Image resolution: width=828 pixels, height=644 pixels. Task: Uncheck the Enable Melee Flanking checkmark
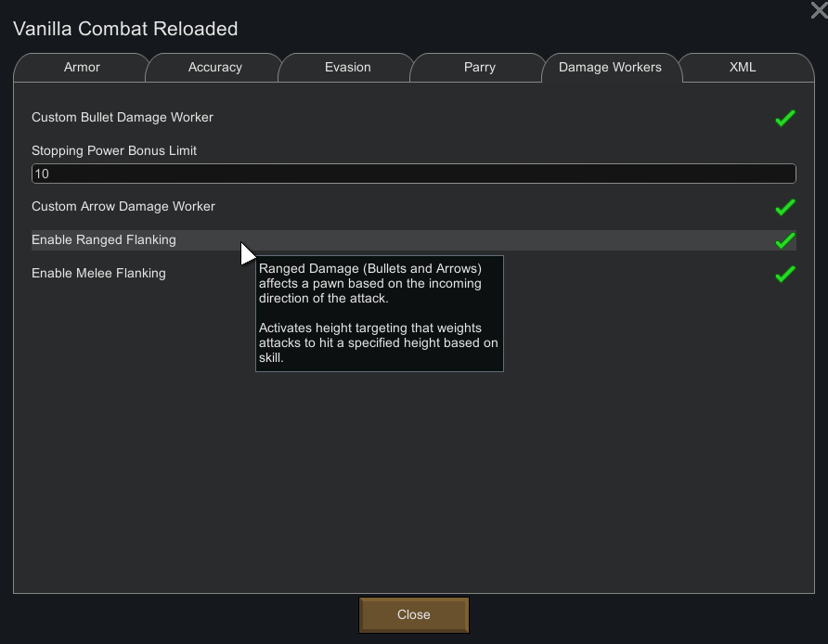[x=784, y=274]
